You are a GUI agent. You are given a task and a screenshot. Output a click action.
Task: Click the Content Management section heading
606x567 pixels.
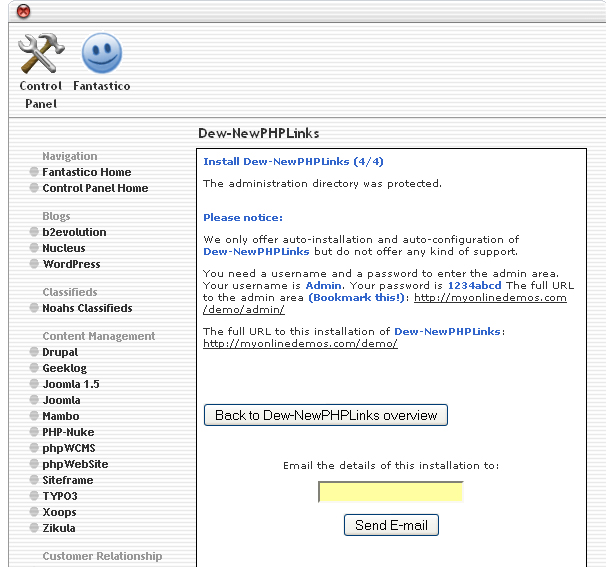[x=99, y=336]
